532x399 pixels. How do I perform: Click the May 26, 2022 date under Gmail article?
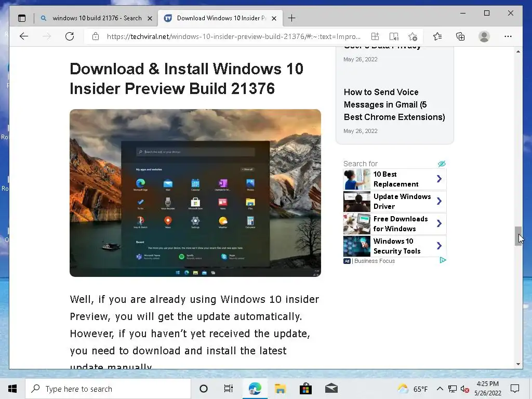tap(361, 131)
